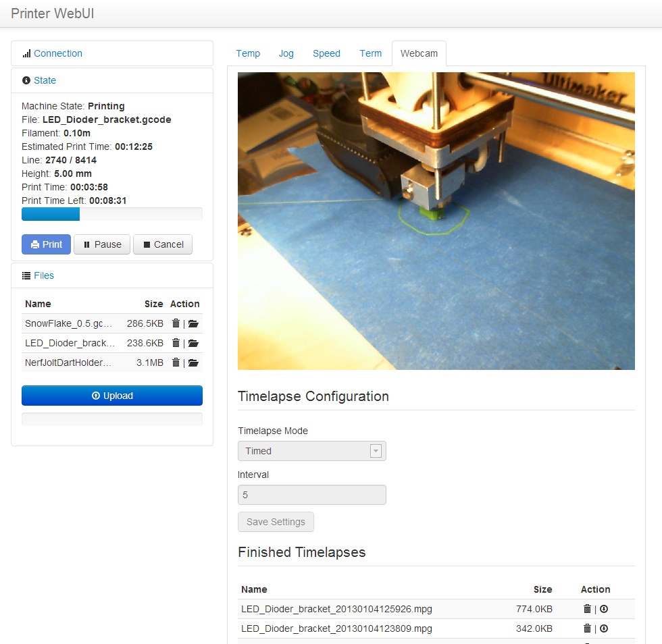Delete the NerfJoltDartHolder file
Image resolution: width=662 pixels, height=644 pixels.
[x=176, y=363]
